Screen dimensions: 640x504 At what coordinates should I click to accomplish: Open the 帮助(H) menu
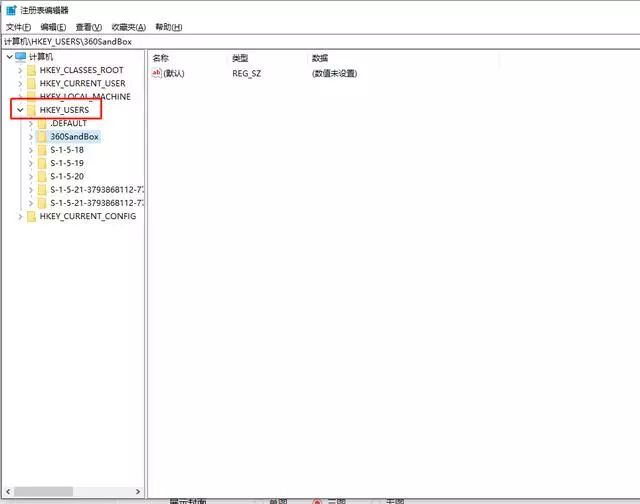pos(169,27)
